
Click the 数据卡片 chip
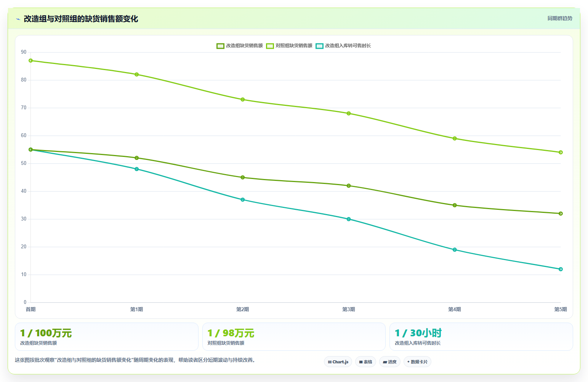tap(417, 362)
